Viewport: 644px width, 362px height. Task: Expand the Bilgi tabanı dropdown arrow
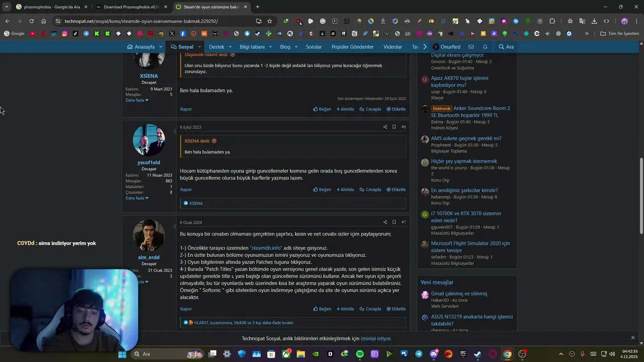coord(270,47)
